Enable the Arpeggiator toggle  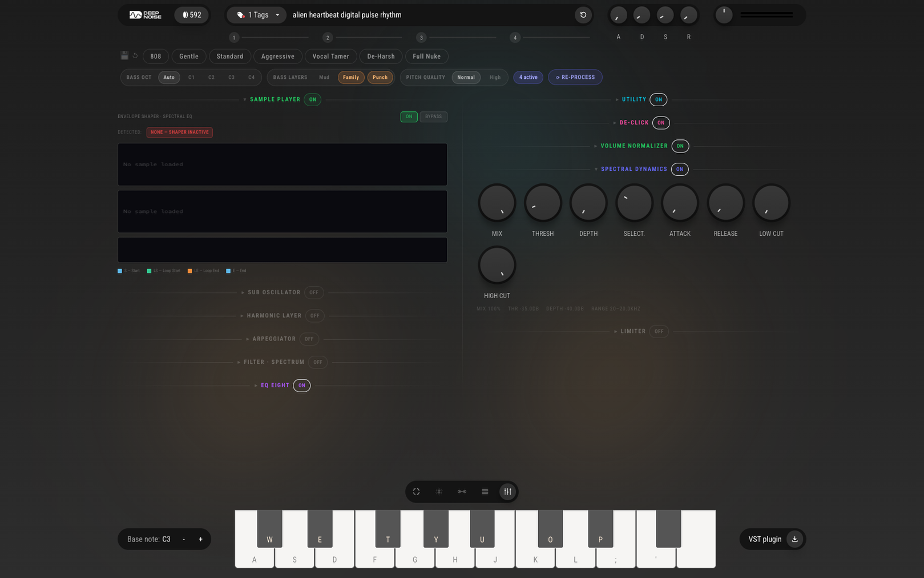[x=309, y=339]
